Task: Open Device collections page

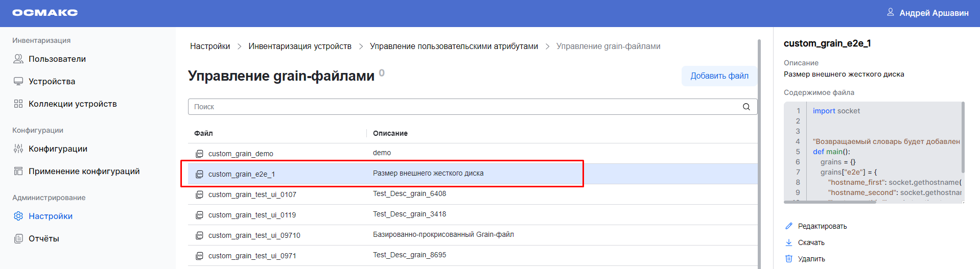Action: coord(73,104)
